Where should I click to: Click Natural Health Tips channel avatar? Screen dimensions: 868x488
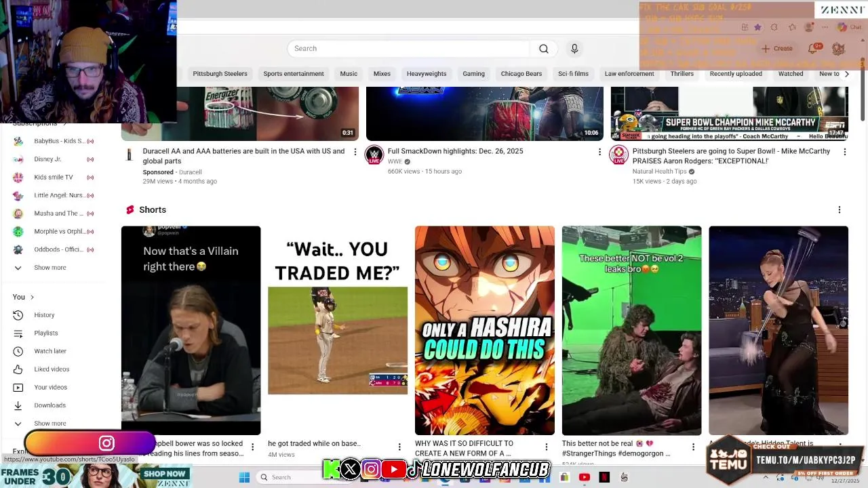point(618,155)
